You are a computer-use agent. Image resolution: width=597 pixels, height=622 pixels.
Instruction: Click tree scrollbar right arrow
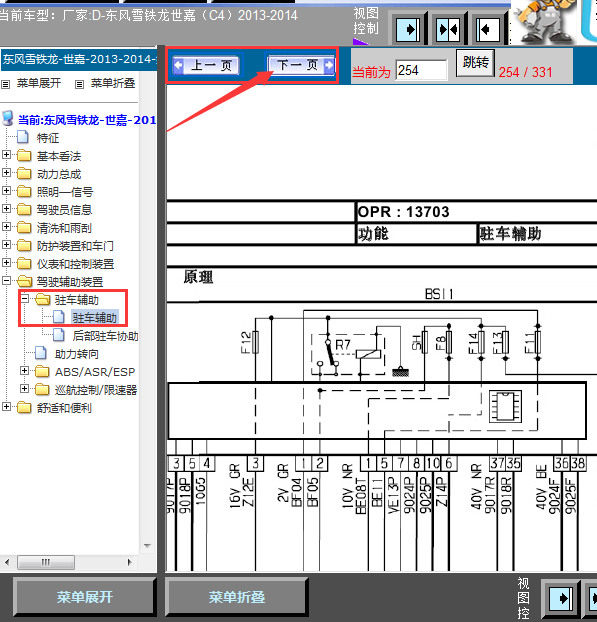(129, 562)
